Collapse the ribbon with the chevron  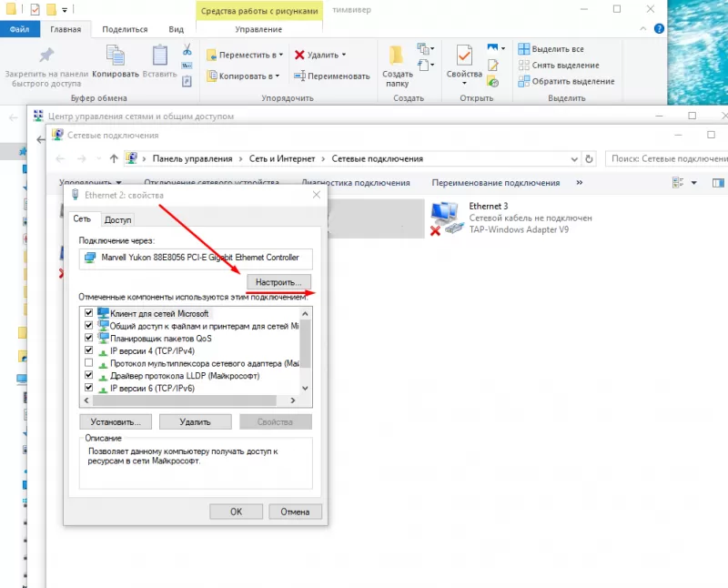click(x=643, y=29)
